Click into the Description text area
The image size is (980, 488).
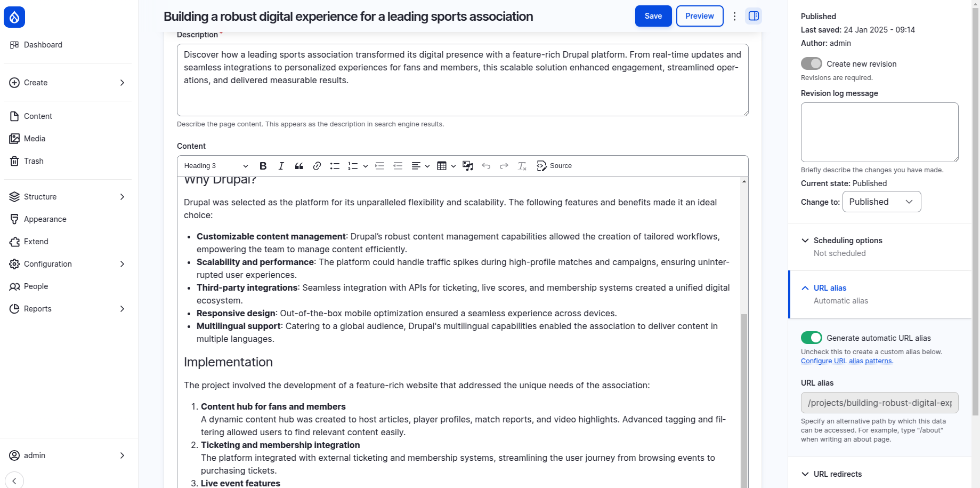coord(463,80)
